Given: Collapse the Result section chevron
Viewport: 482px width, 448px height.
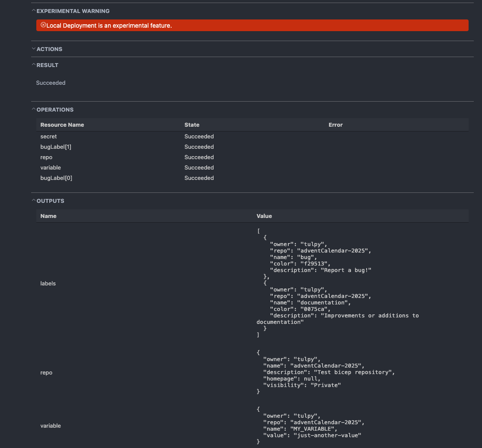Looking at the screenshot, I should pos(34,65).
